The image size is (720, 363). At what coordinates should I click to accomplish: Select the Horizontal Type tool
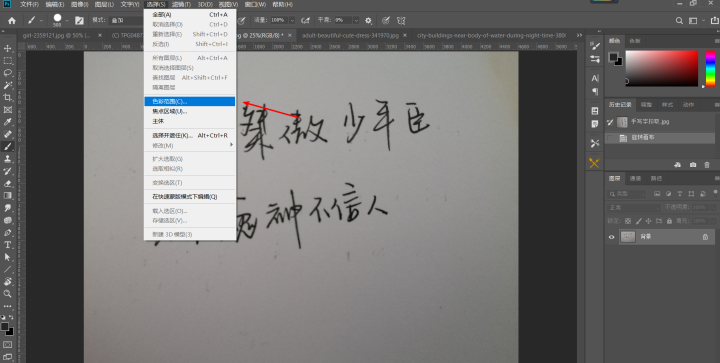[8, 245]
